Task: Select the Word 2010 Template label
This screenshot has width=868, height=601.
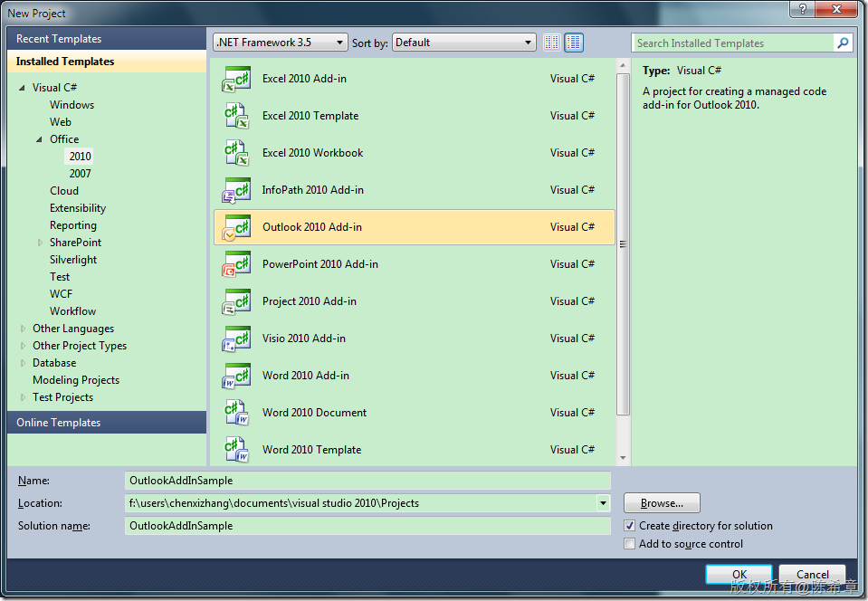Action: (x=311, y=450)
